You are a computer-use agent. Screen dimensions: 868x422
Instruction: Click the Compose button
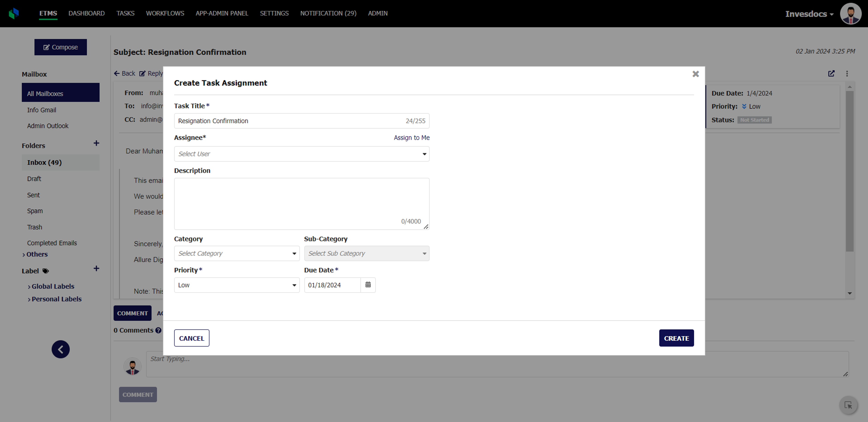(61, 47)
